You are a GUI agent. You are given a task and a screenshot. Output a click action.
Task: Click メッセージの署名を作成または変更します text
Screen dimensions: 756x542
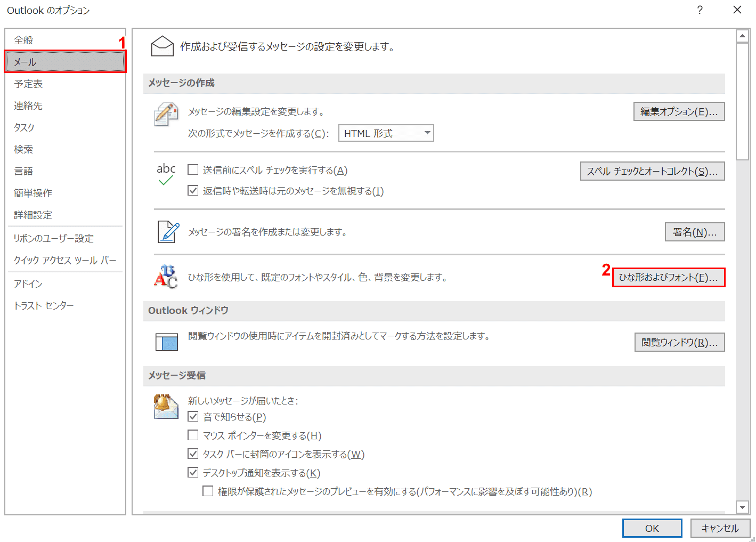[267, 232]
